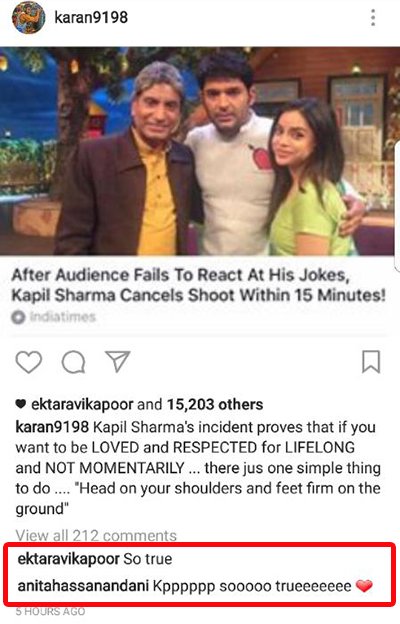Visit the indiatimes source link
Image resolution: width=400 pixels, height=624 pixels.
pos(63,317)
